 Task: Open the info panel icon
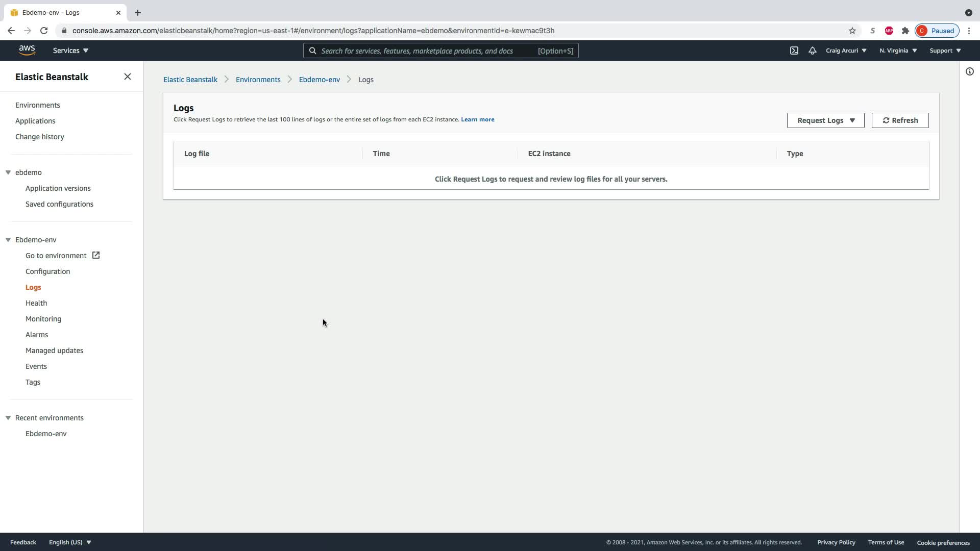pos(969,71)
